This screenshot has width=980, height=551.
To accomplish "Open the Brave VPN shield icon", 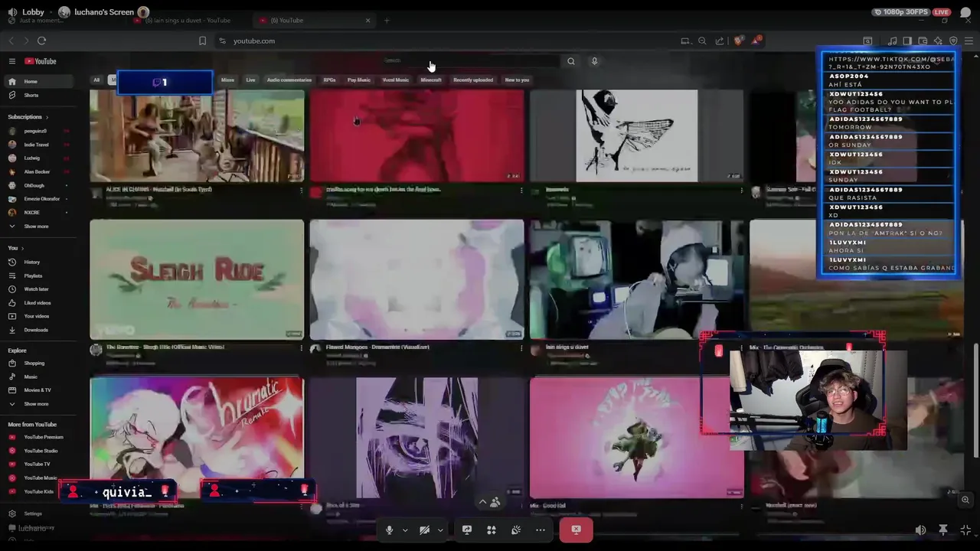I will tap(953, 41).
